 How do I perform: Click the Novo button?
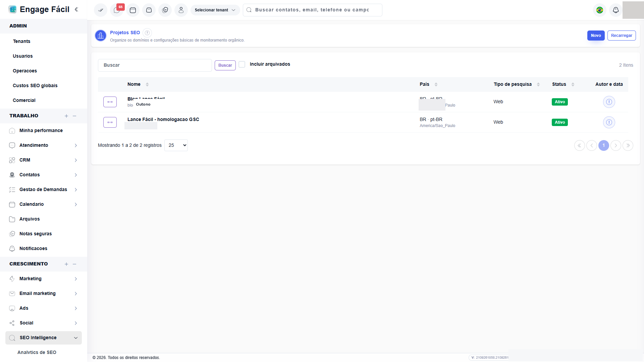pyautogui.click(x=596, y=36)
